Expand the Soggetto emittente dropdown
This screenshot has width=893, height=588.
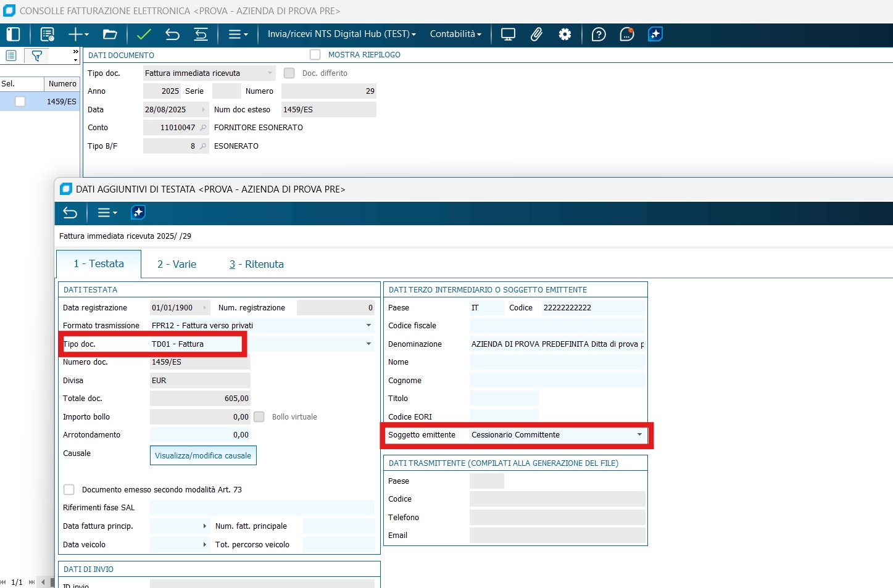pos(639,435)
